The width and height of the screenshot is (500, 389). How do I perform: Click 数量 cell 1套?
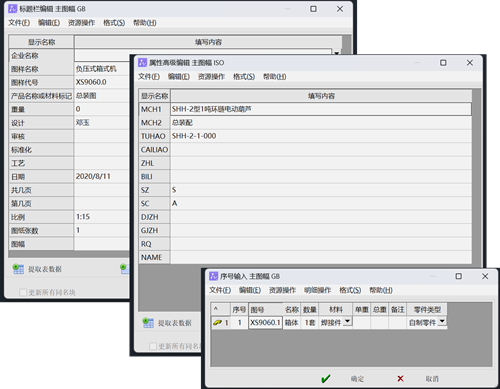[310, 323]
